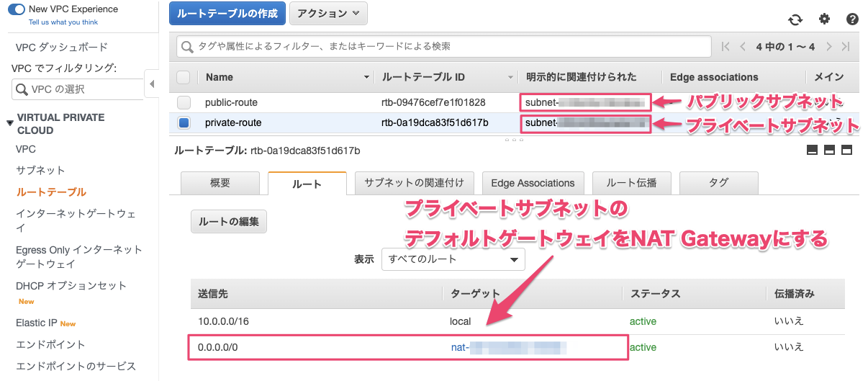868x381 pixels.
Task: Open the Tell us what you think link
Action: click(x=63, y=22)
